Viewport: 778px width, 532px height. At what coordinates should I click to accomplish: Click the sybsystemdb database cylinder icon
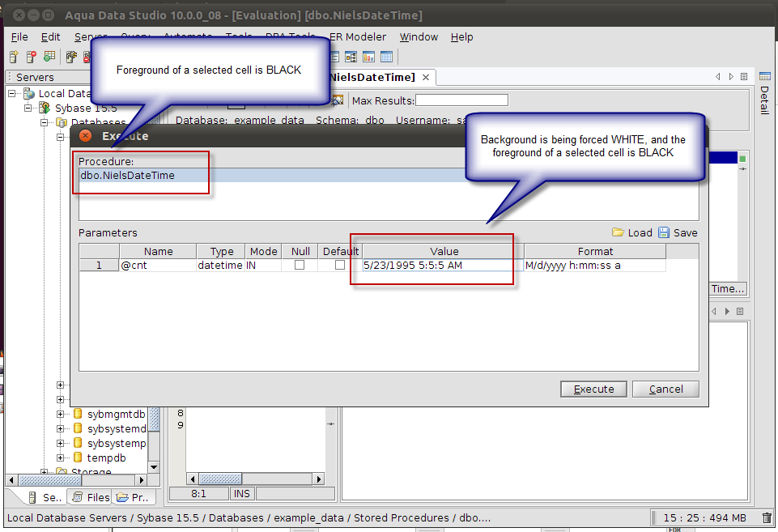[78, 428]
